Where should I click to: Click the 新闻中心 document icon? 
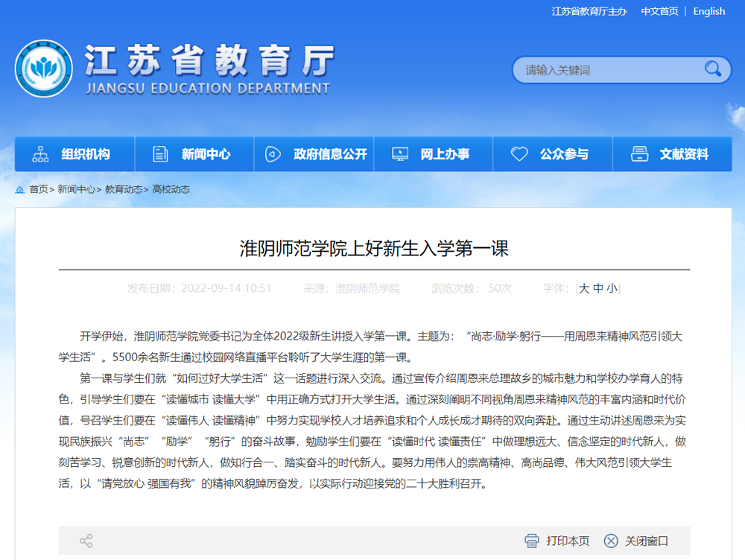[160, 154]
